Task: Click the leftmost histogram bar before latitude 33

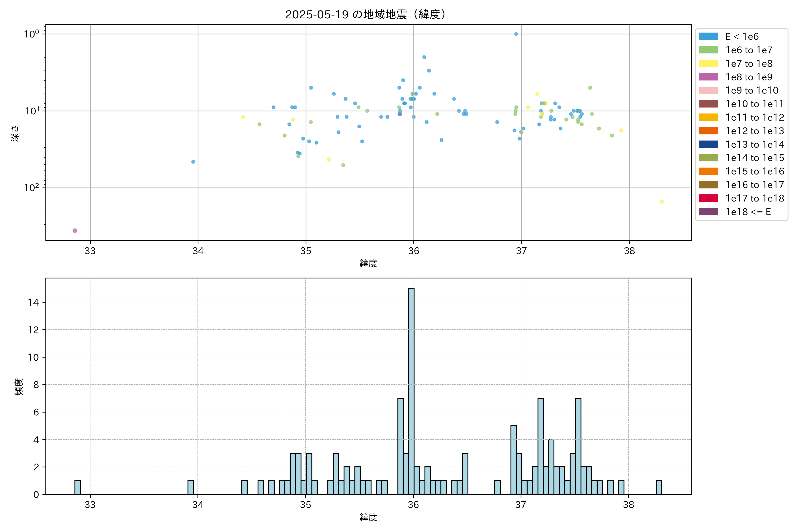Action: click(77, 487)
